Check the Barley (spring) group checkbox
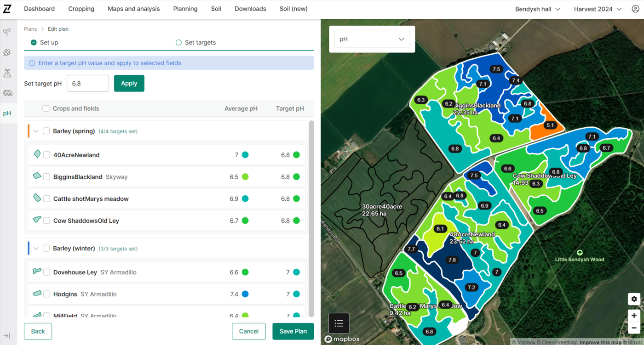 click(x=46, y=131)
